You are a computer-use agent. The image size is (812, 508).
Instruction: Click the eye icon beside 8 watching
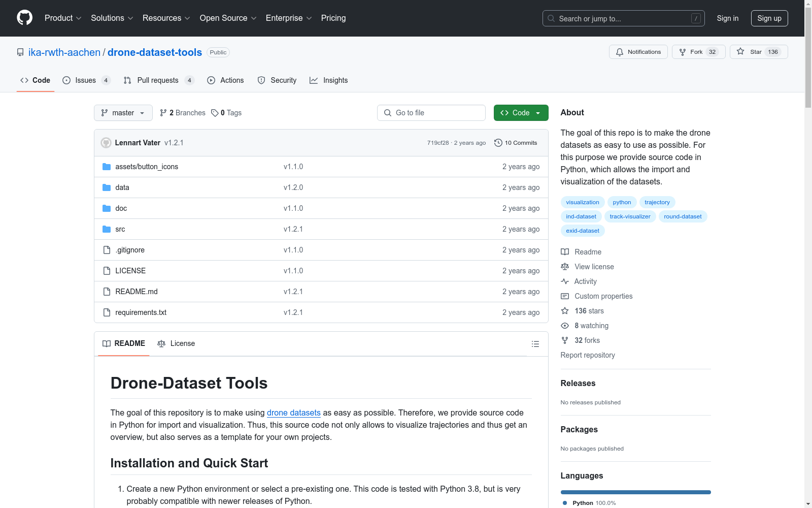tap(565, 326)
